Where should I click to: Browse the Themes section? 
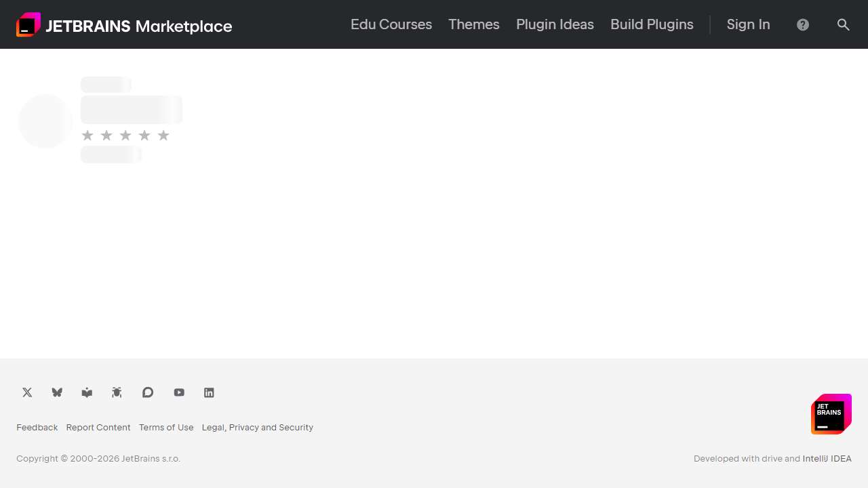pyautogui.click(x=473, y=24)
